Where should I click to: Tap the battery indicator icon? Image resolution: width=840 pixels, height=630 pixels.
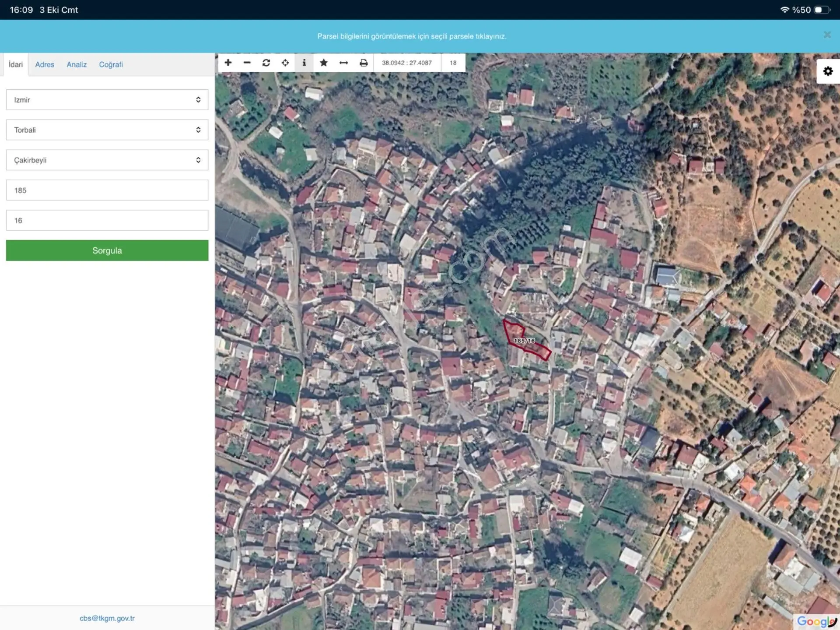point(822,10)
